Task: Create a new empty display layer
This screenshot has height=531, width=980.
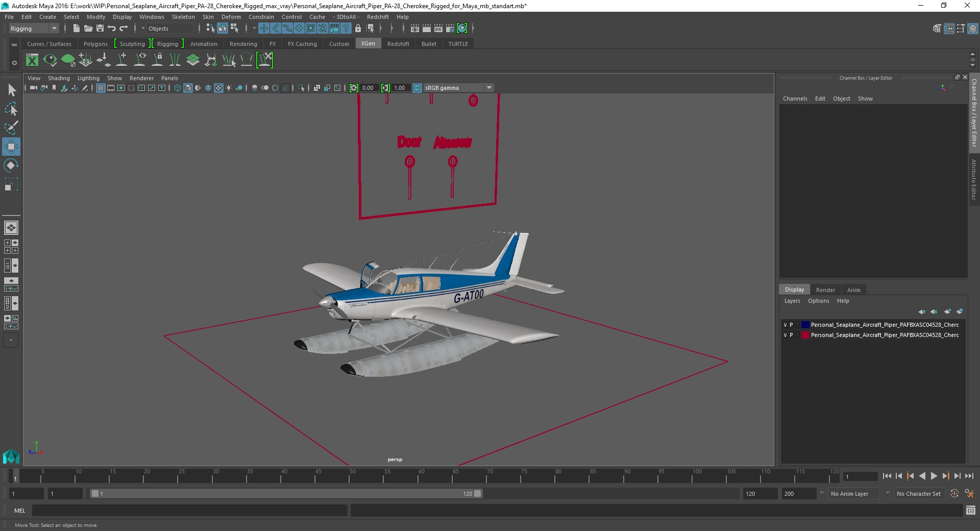Action: click(948, 311)
